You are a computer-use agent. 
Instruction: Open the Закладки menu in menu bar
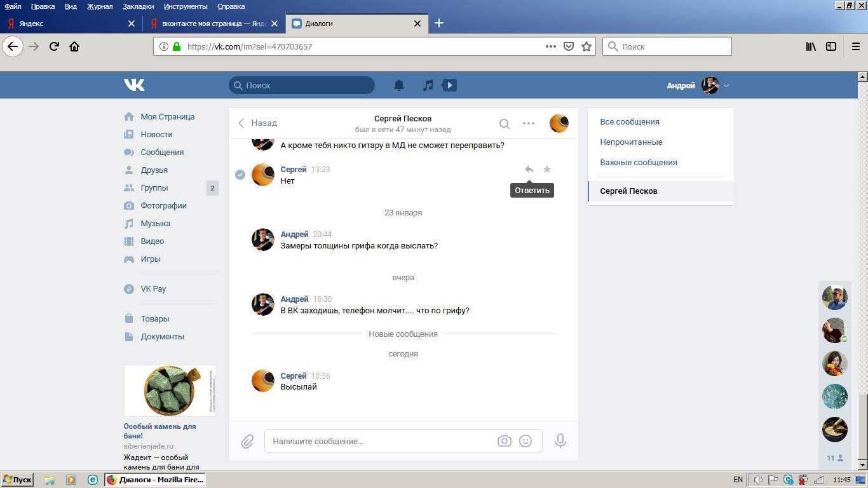pyautogui.click(x=139, y=6)
